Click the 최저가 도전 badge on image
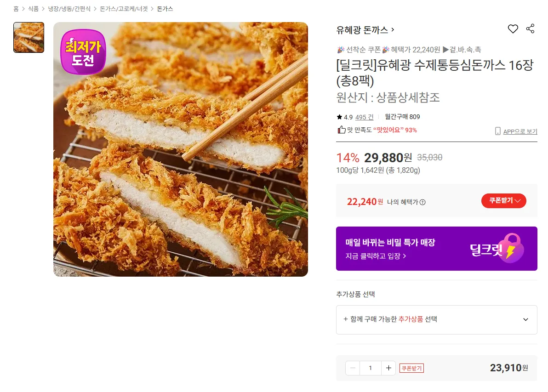This screenshot has height=392, width=548. click(83, 51)
